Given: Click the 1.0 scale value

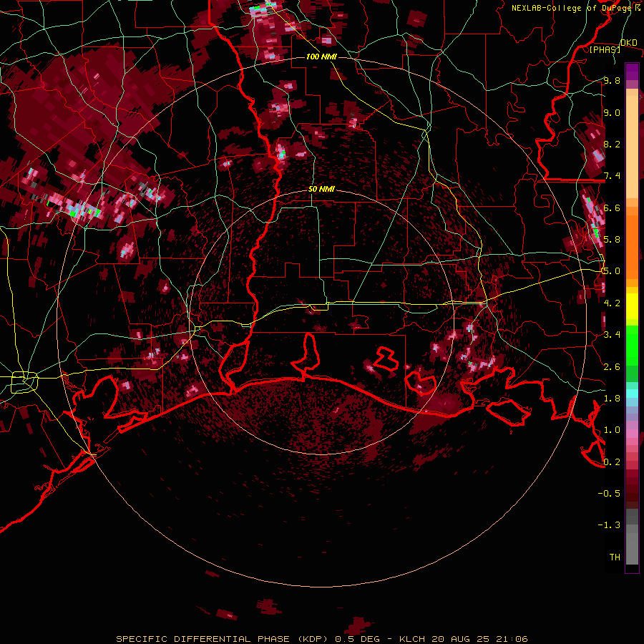Looking at the screenshot, I should pos(612,430).
